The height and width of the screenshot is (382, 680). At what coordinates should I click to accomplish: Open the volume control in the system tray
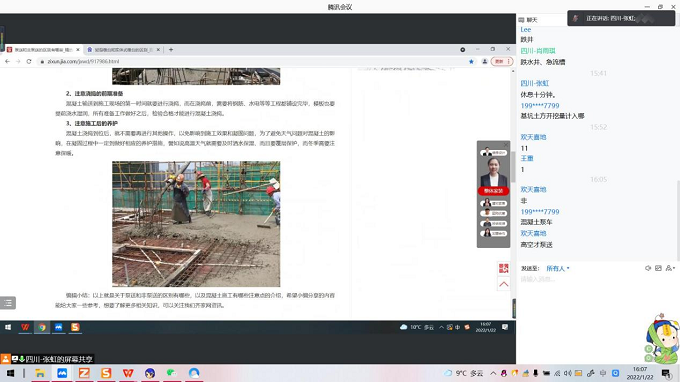click(568, 373)
